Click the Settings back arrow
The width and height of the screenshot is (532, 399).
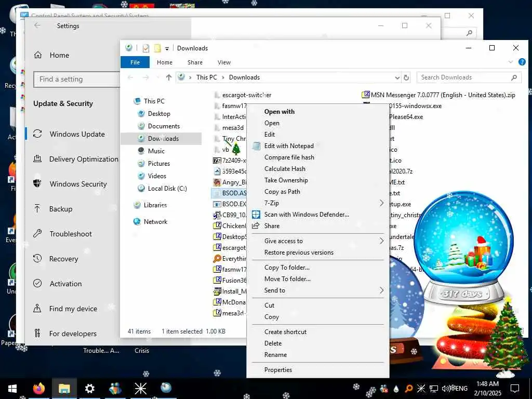(37, 25)
